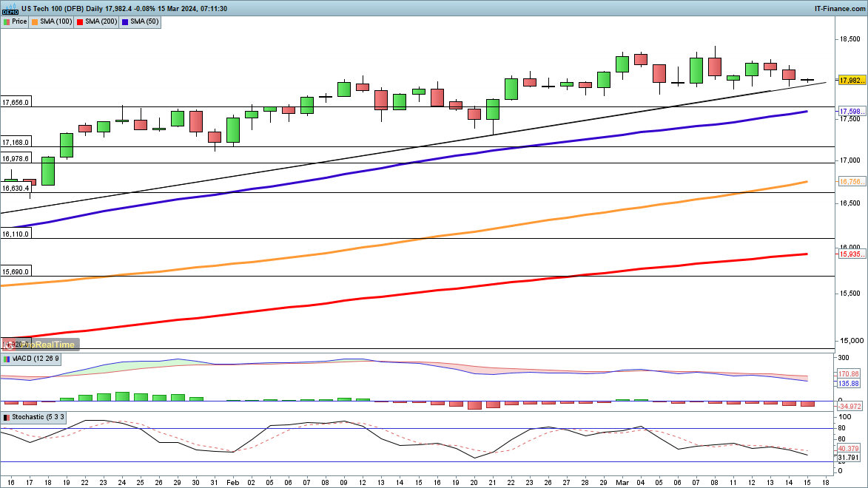Screen dimensions: 868x488
Task: Open the SMA (100) indicator settings label
Action: point(55,21)
